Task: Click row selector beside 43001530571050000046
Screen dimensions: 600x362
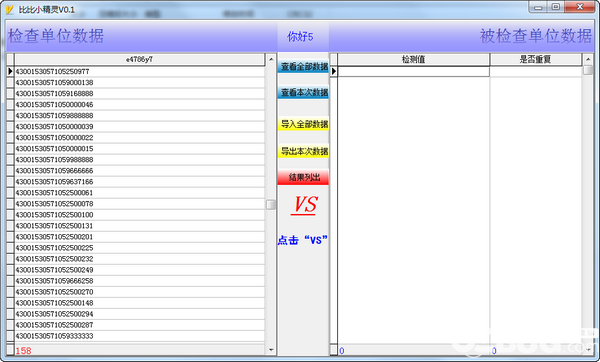Action: click(10, 104)
